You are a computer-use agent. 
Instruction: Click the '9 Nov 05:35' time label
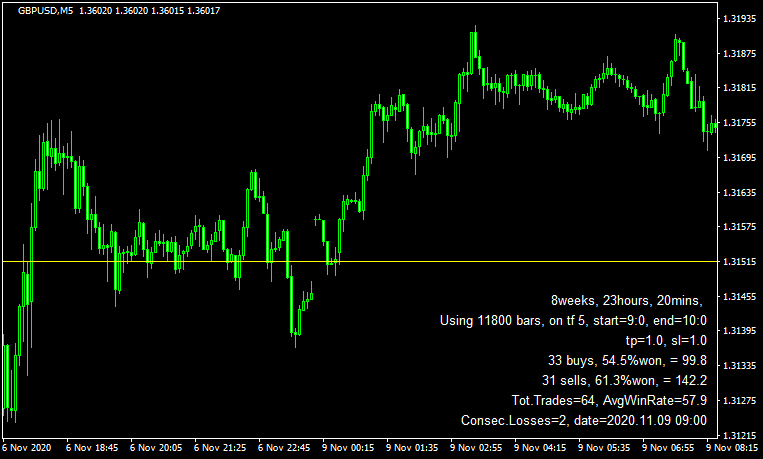pyautogui.click(x=606, y=448)
